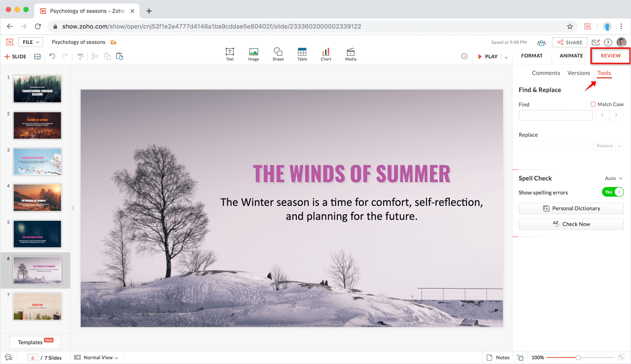Insert a Chart
Image resolution: width=631 pixels, height=364 pixels.
(326, 54)
